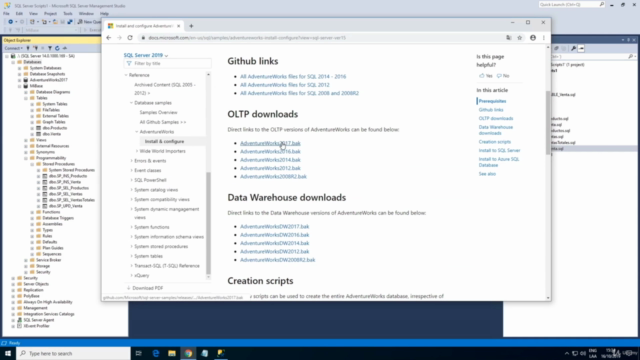Expand Wide World Importers in docs sidebar
This screenshot has height=360, width=640.
click(x=137, y=151)
